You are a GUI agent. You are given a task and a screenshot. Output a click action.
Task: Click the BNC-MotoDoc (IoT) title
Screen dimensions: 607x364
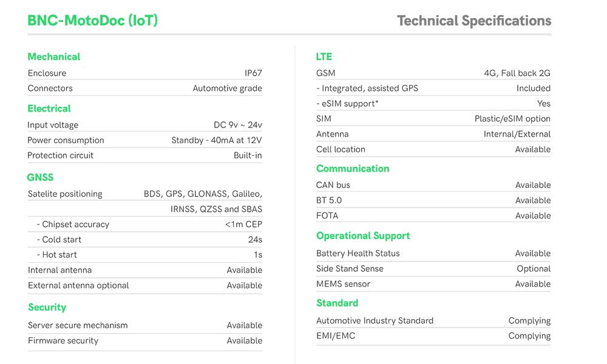(x=92, y=21)
